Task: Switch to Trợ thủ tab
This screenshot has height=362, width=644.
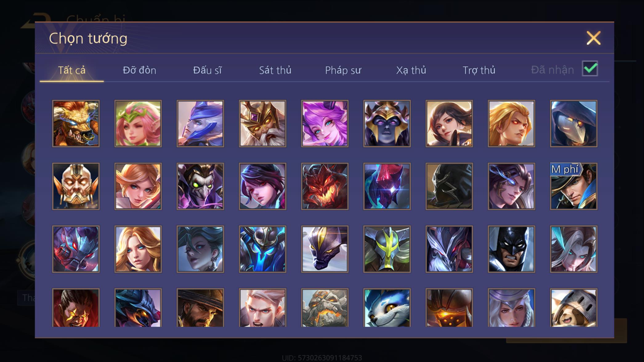Action: tap(479, 70)
